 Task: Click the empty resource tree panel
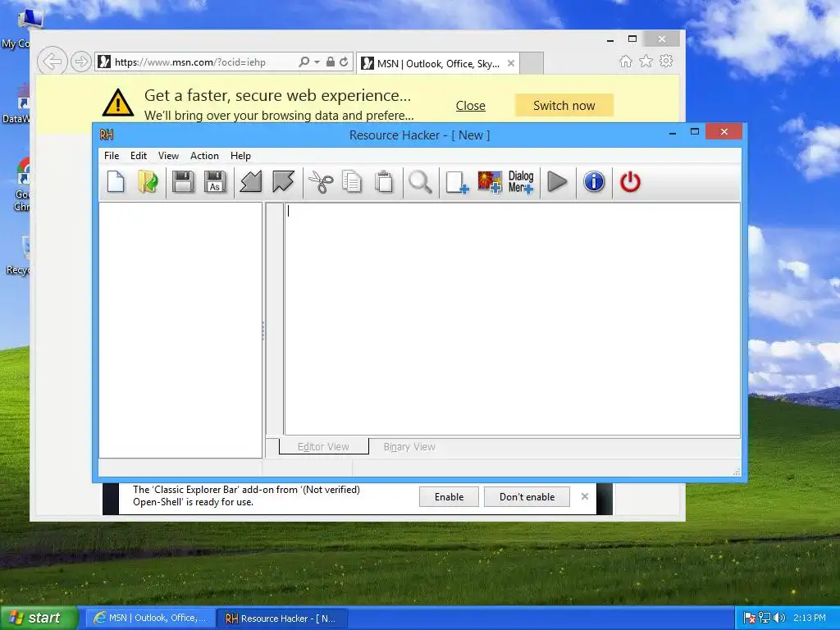pyautogui.click(x=180, y=330)
